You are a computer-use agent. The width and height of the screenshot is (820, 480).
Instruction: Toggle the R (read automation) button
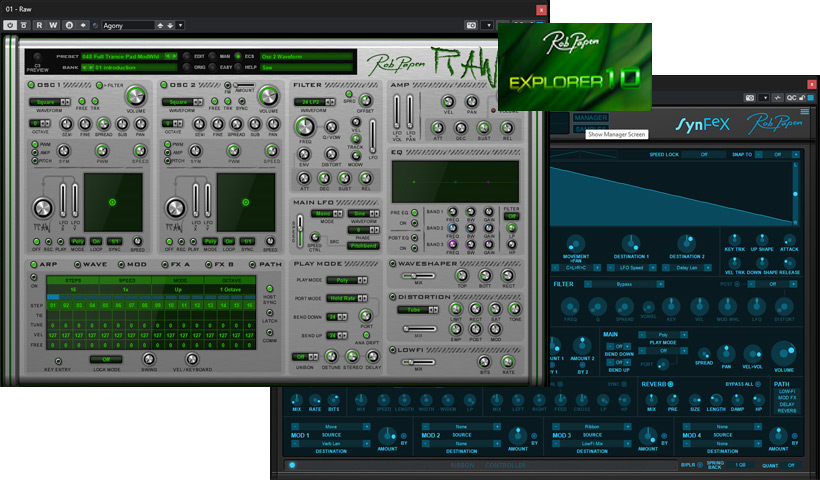point(39,25)
